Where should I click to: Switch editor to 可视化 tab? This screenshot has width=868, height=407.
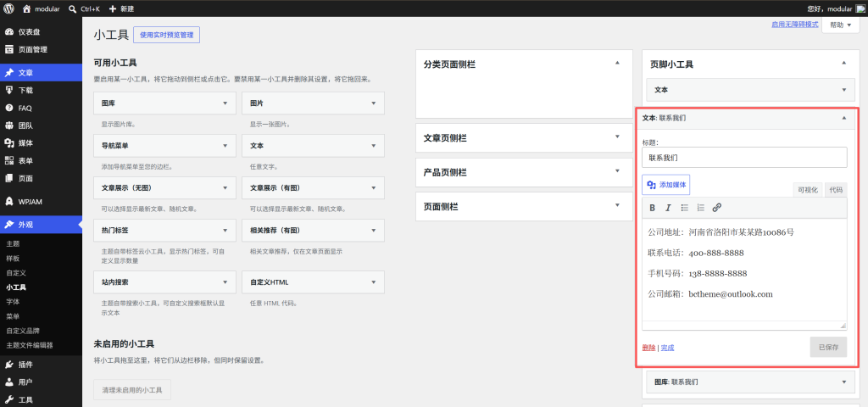[x=808, y=190]
